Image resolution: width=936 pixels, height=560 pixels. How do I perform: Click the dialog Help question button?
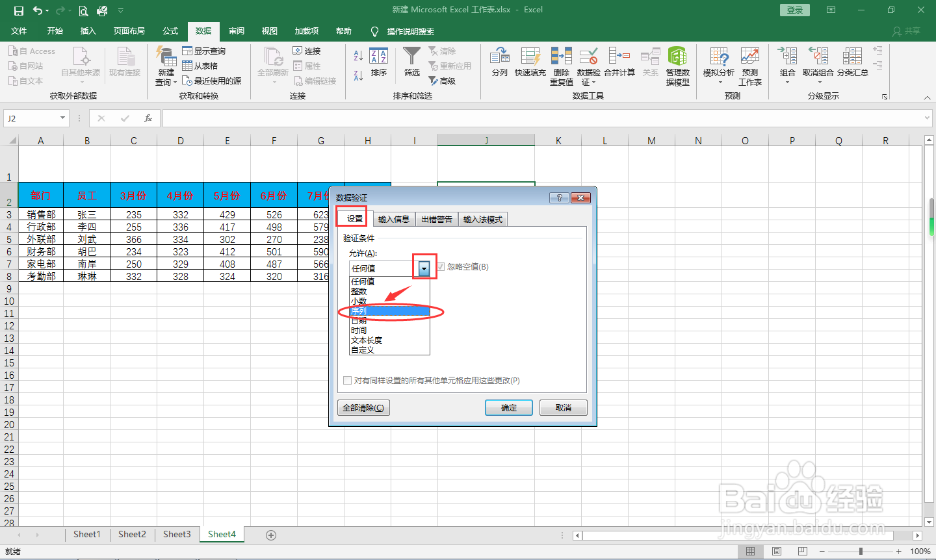pyautogui.click(x=560, y=197)
